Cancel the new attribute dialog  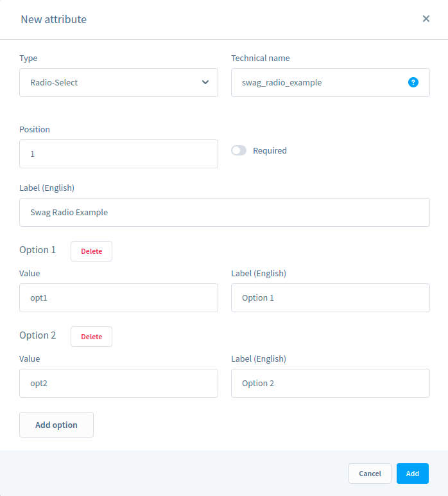370,474
